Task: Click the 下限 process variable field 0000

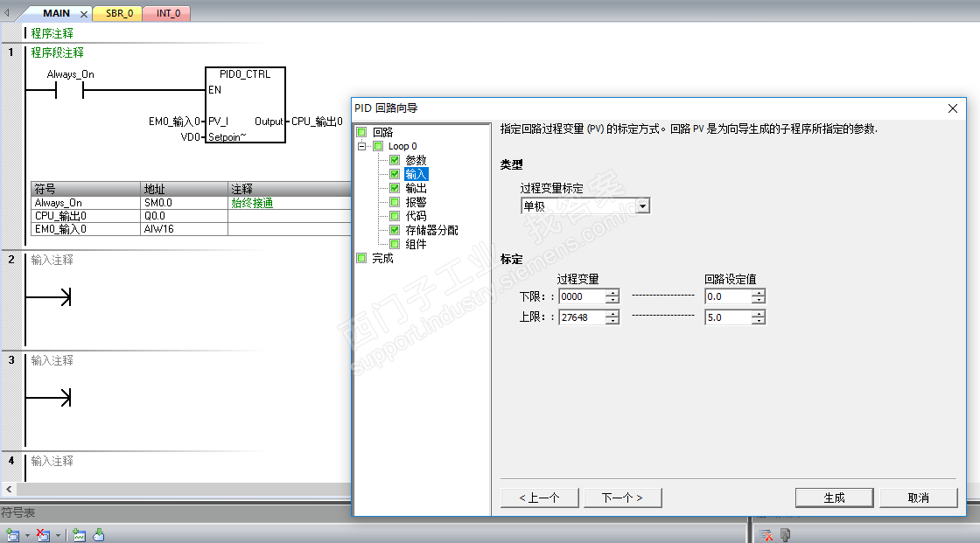Action: coord(582,296)
